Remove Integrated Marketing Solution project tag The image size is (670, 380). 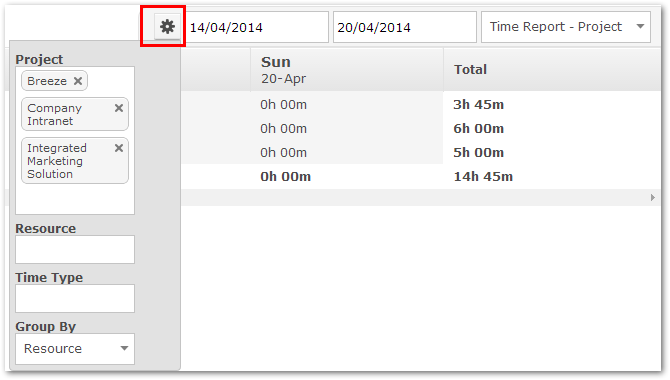point(119,148)
